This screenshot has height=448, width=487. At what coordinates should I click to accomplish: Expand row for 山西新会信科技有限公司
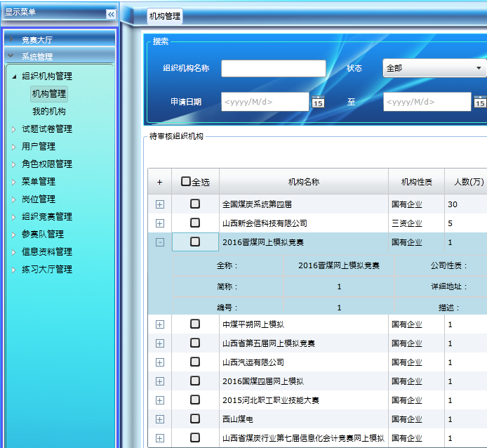(x=159, y=223)
